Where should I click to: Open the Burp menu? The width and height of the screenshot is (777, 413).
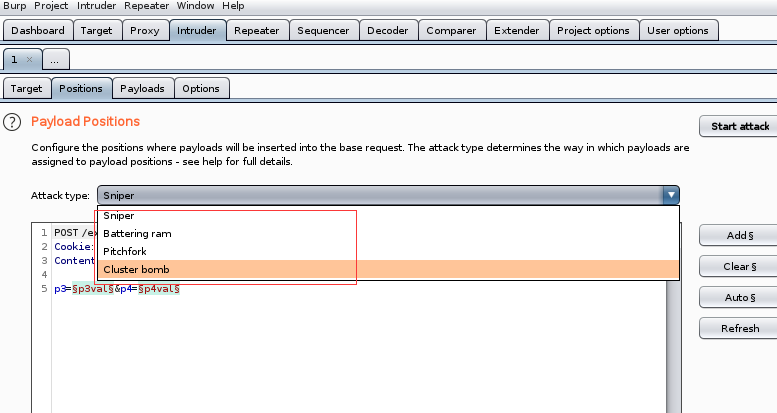point(14,6)
